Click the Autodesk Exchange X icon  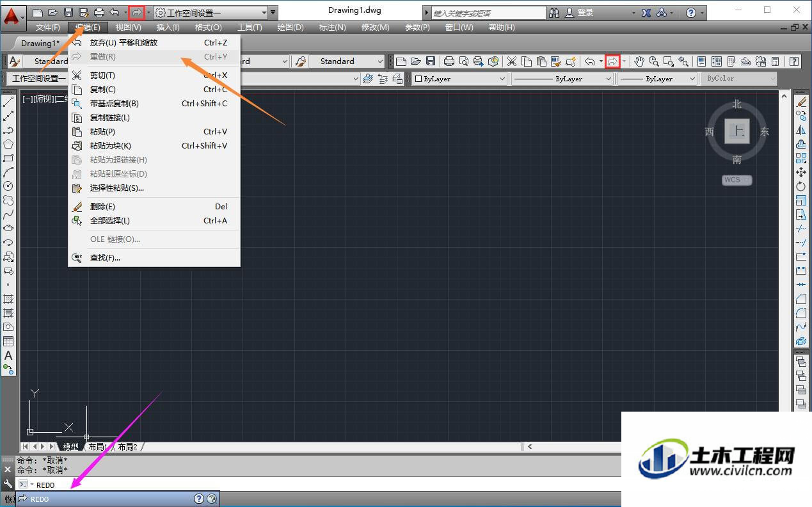click(x=647, y=13)
